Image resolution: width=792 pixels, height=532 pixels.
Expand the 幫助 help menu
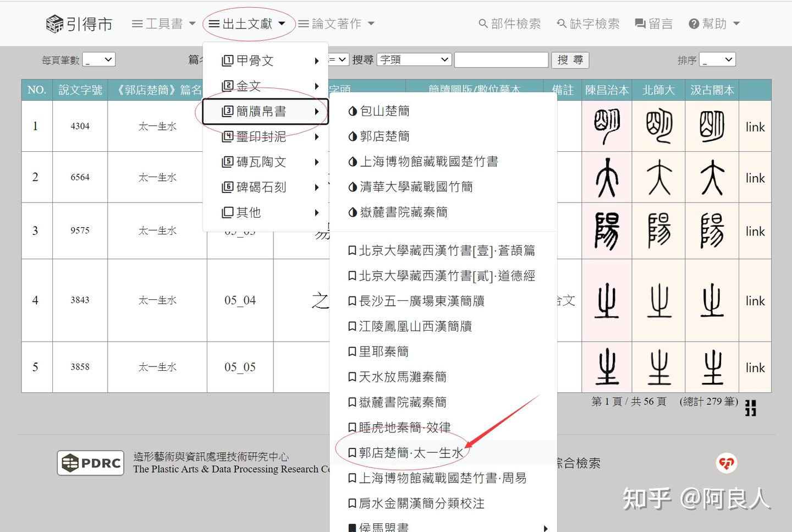714,24
